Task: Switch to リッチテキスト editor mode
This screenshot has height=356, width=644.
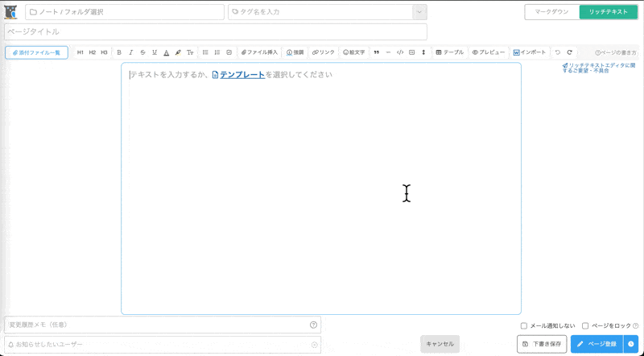Action: (x=609, y=12)
